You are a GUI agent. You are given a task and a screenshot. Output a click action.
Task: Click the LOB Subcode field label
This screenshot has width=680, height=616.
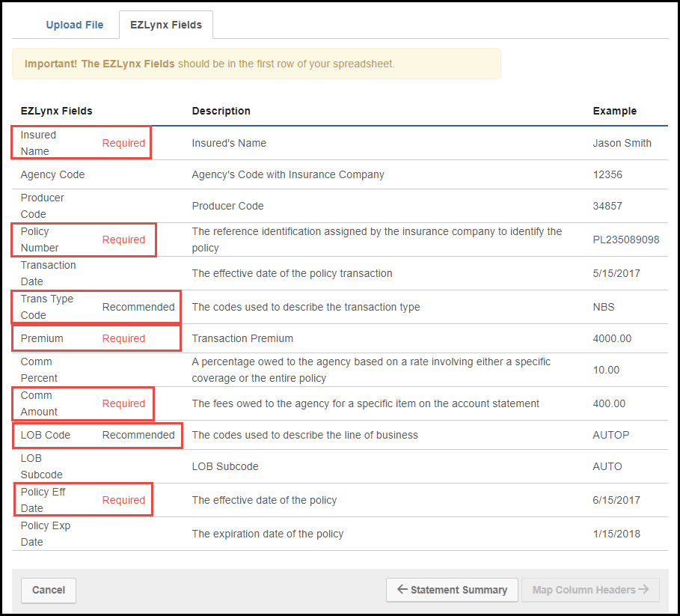point(41,466)
